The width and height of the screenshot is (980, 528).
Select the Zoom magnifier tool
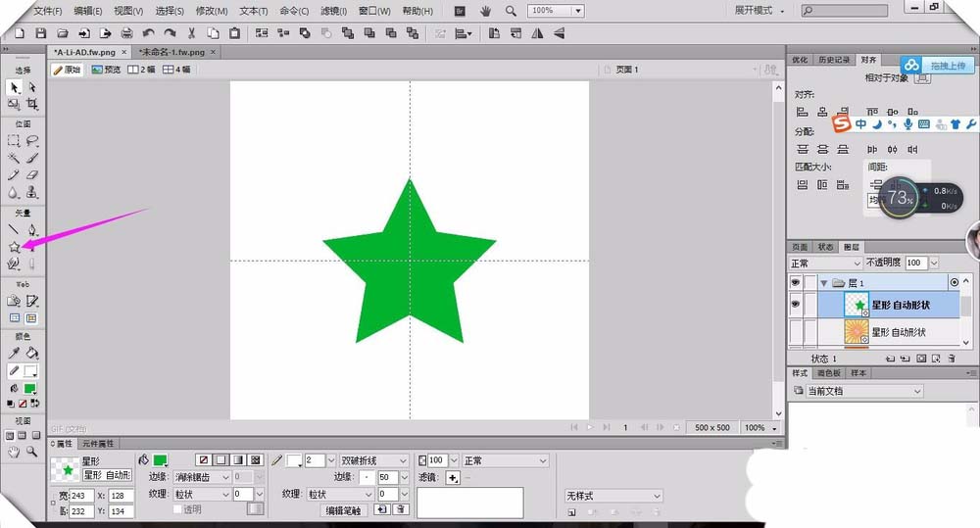(x=32, y=452)
